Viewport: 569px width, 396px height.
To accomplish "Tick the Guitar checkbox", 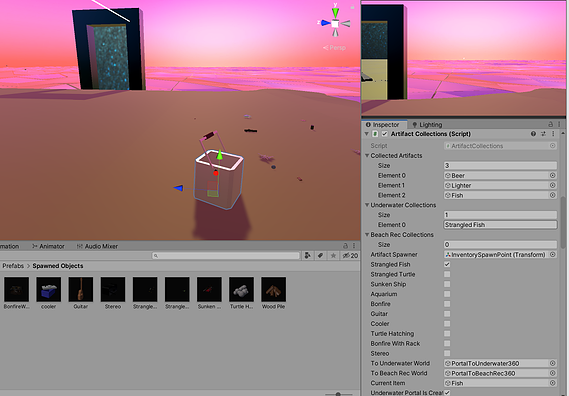I will [x=447, y=314].
